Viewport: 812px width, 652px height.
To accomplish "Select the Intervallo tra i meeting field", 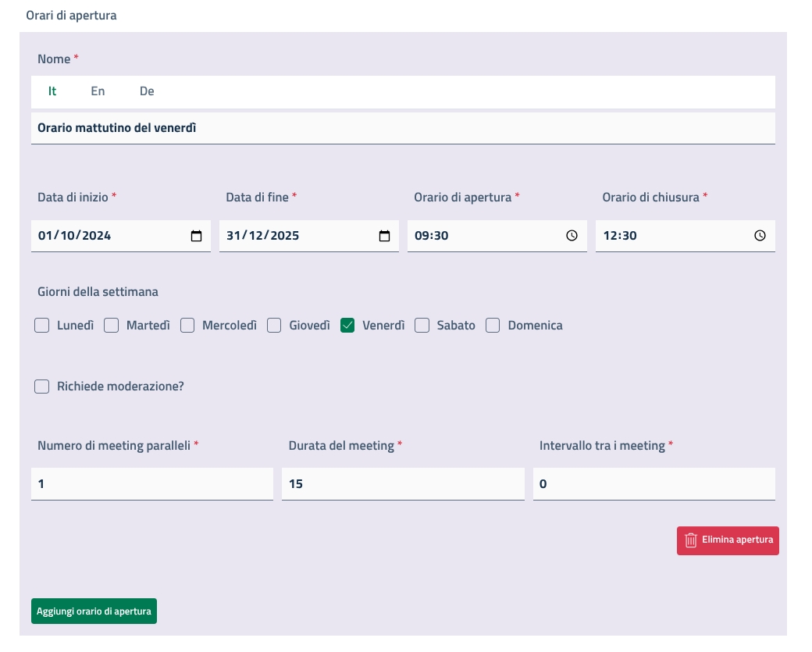I will click(654, 484).
